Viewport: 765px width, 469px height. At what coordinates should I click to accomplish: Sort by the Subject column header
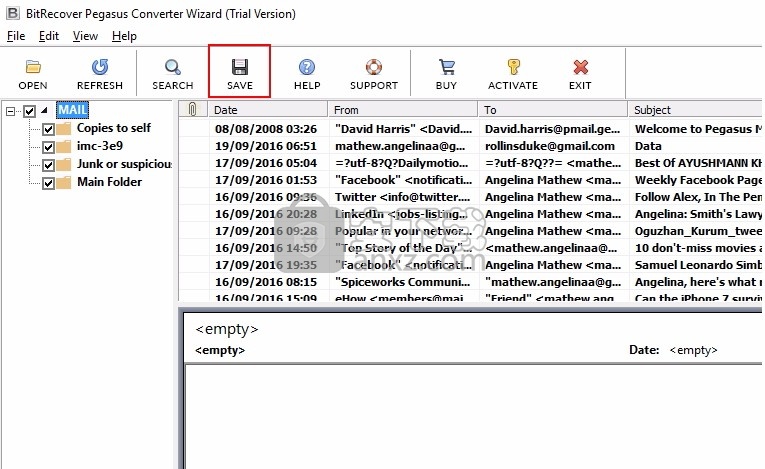695,109
